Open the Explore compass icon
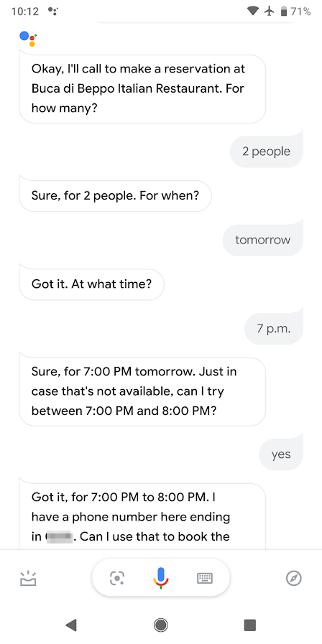Screen dimensions: 322x644 tap(294, 578)
